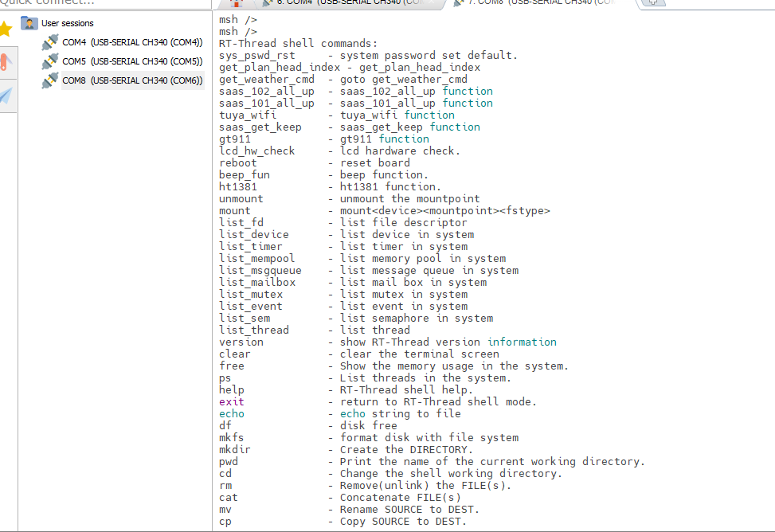Select the User sessions tree root
Viewport: 775px width, 532px height.
[67, 23]
